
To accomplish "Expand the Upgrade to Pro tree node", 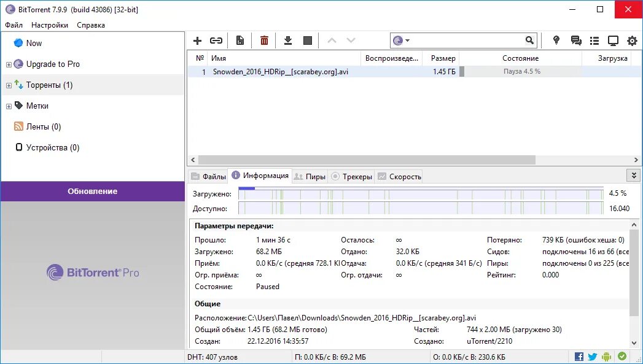I will [x=9, y=65].
